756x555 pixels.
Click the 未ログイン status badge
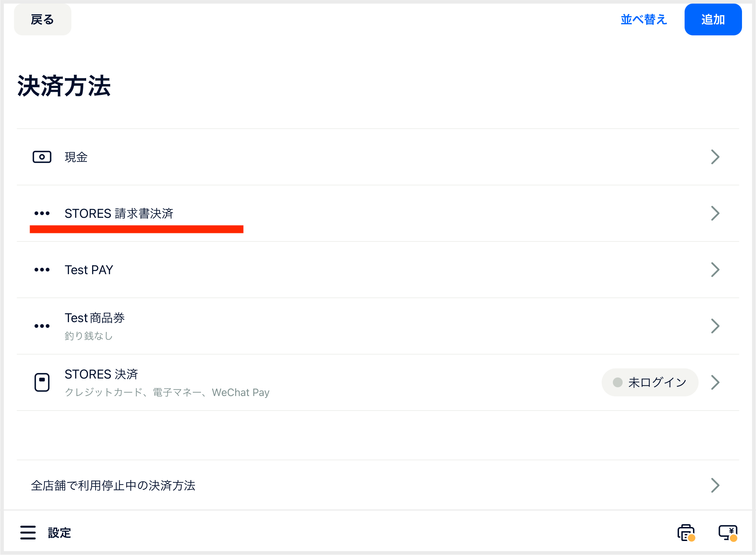coord(650,382)
